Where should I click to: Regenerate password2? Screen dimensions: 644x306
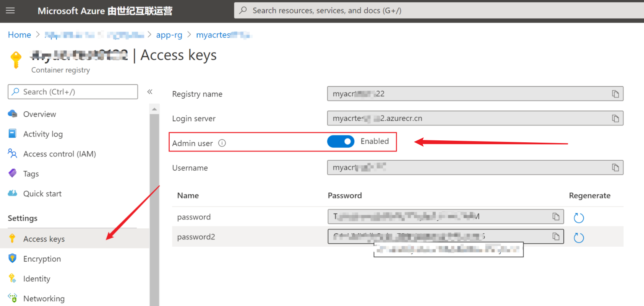579,238
